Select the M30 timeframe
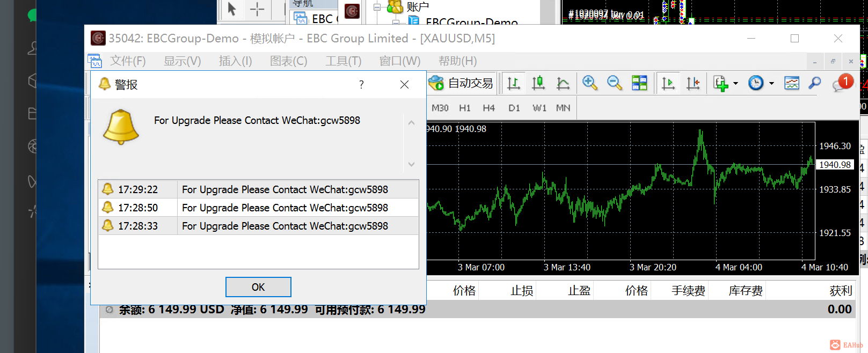Screen dimensions: 868x353 (440, 108)
